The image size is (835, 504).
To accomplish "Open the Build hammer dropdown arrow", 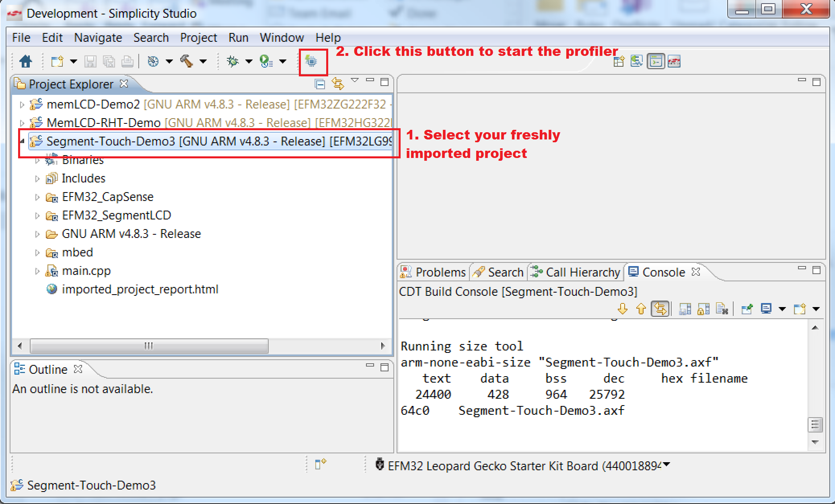I will point(204,61).
